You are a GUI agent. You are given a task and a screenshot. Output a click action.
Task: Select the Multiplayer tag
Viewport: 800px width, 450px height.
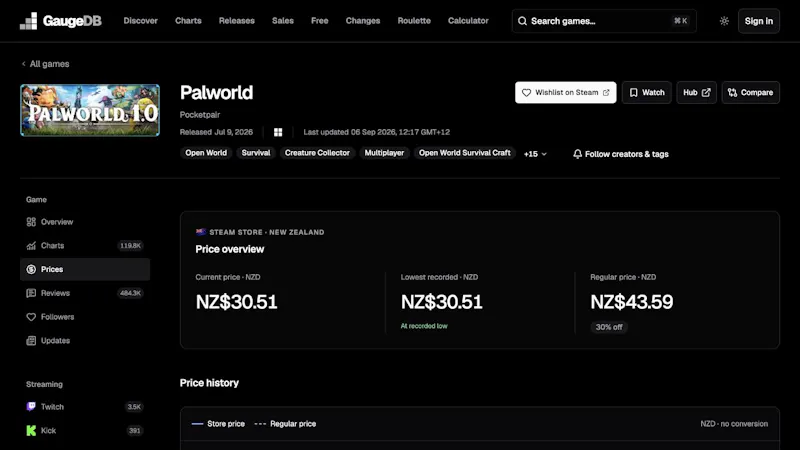tap(384, 153)
